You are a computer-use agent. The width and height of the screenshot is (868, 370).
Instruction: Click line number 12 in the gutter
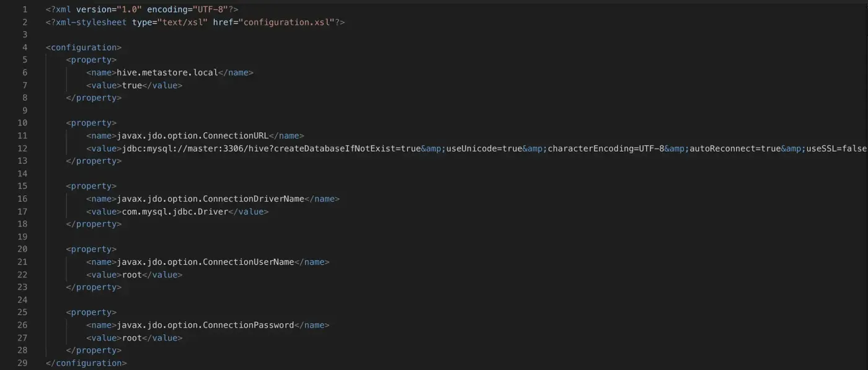coord(22,148)
